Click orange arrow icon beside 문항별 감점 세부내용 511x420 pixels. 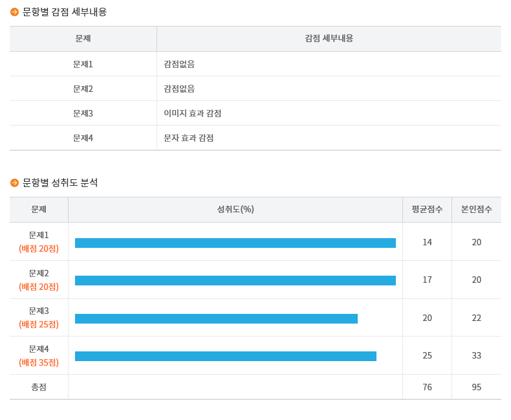[x=15, y=12]
